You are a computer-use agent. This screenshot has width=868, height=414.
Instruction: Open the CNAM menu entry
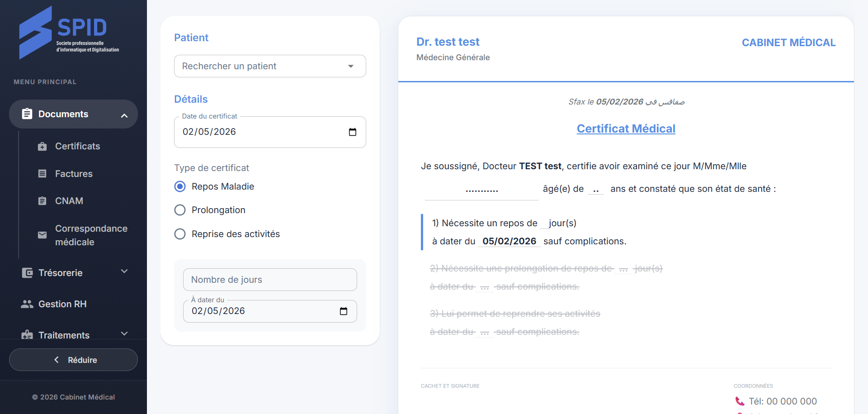pyautogui.click(x=69, y=201)
